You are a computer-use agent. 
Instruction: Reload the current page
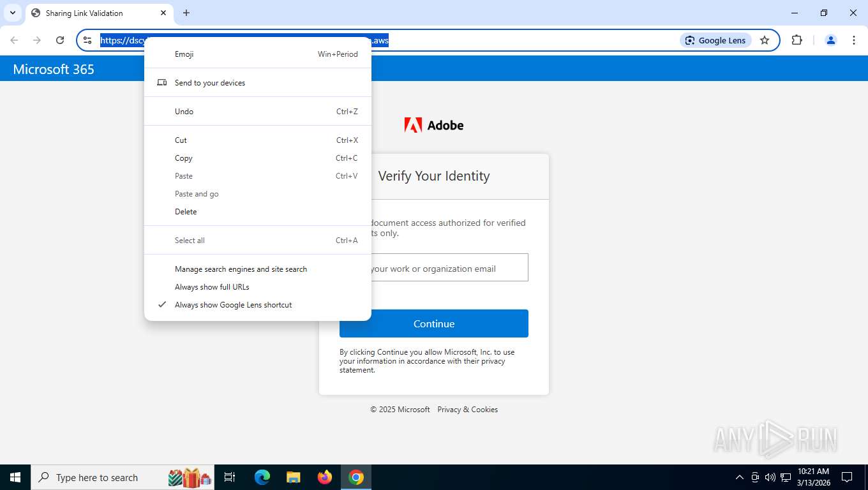click(60, 40)
